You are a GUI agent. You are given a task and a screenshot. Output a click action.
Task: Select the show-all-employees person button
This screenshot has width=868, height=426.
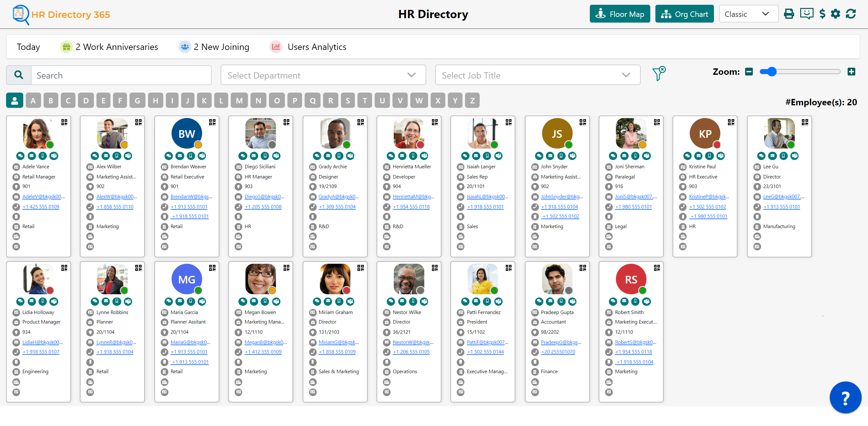click(x=15, y=100)
